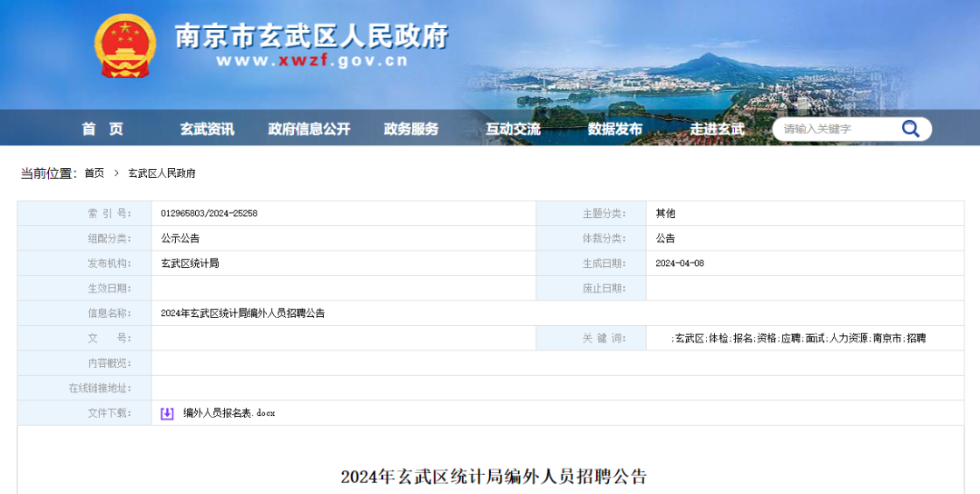Viewport: 980px width, 494px height.
Task: Select index number 012965803/2024-25258
Action: point(209,213)
